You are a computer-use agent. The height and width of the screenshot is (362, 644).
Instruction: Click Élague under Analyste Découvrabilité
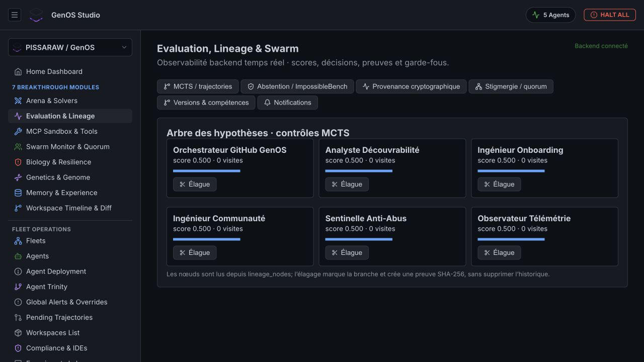[347, 184]
